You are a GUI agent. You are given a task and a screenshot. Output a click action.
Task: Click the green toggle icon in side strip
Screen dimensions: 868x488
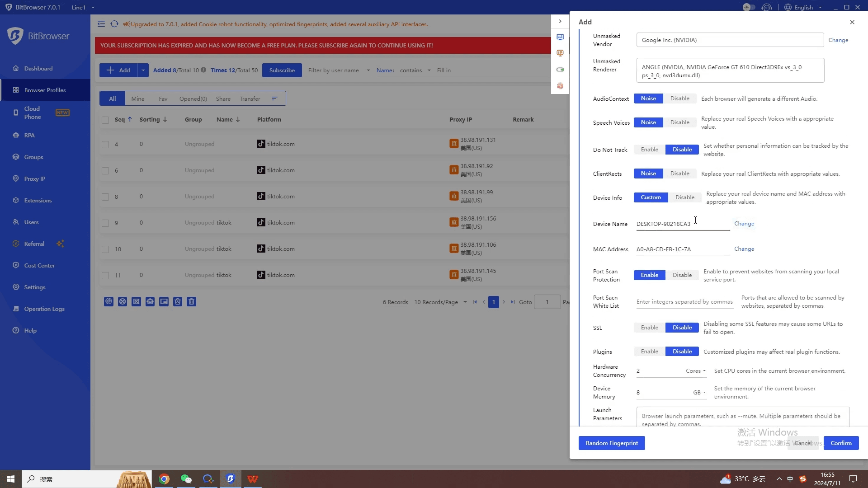tap(560, 70)
